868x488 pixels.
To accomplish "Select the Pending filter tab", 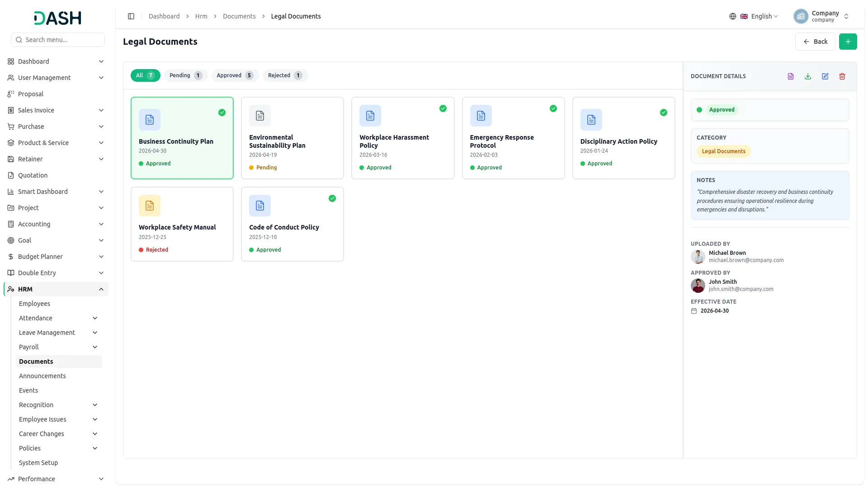I will tap(186, 75).
